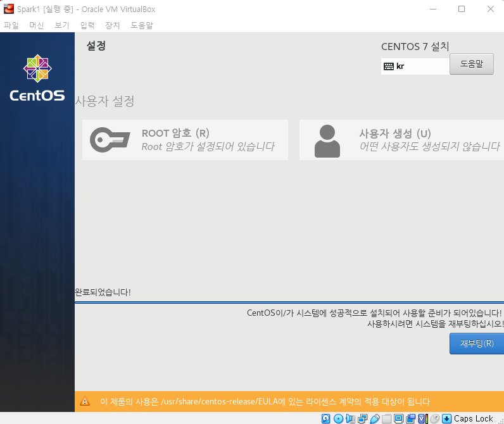Close the VirtualBox window
Screen dimensions: 504x424
(x=491, y=9)
